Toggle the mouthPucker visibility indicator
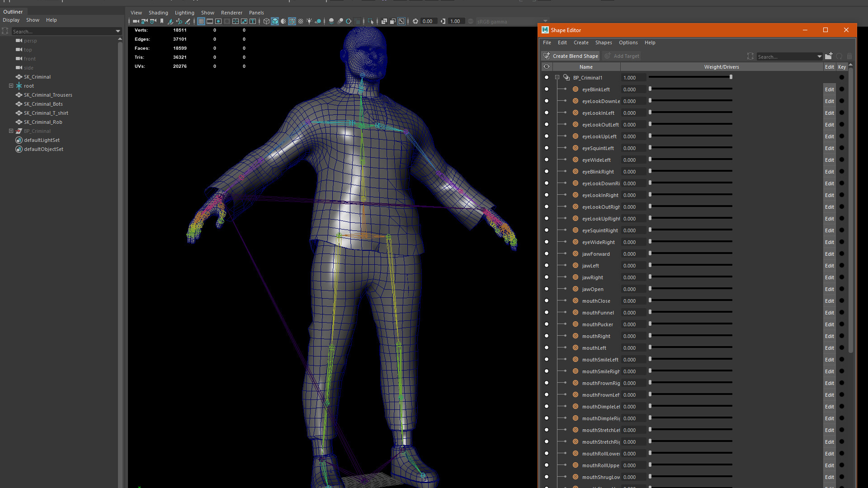868x488 pixels. [547, 324]
